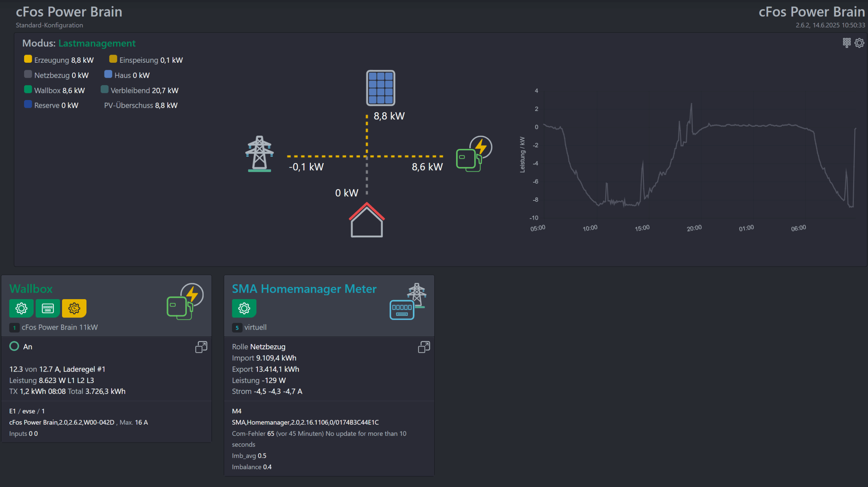Click 'virtuell' label in SMA tile
This screenshot has height=487, width=868.
coord(255,327)
